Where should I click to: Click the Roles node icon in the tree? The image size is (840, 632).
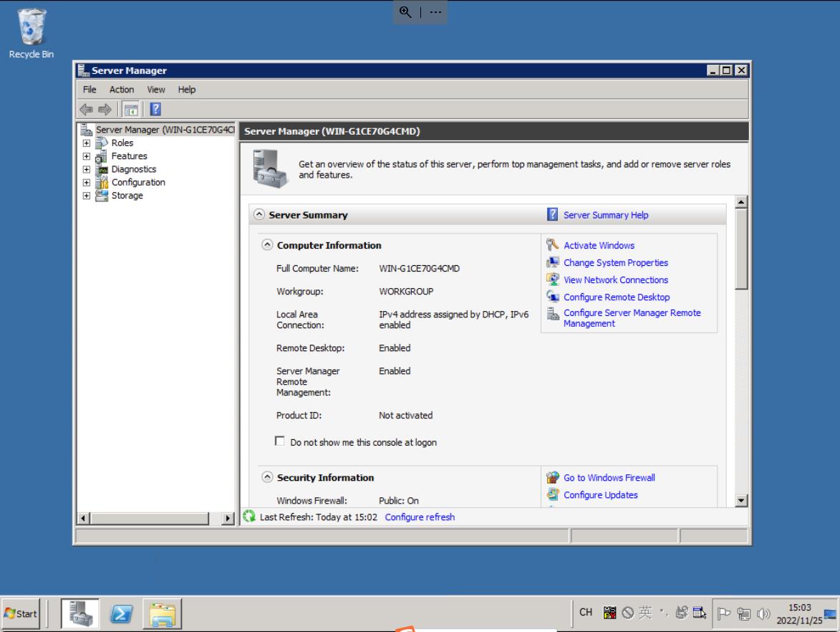tap(101, 143)
